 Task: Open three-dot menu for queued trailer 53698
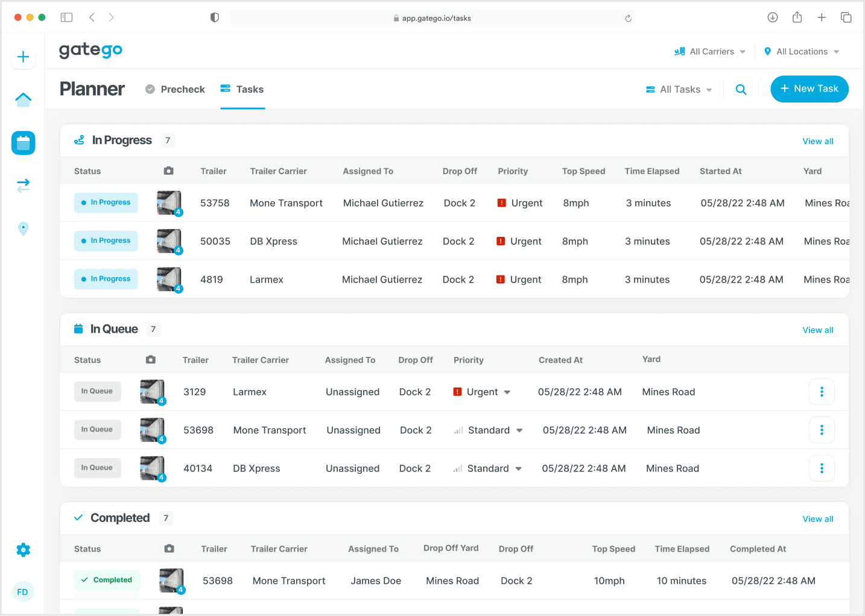click(x=822, y=430)
